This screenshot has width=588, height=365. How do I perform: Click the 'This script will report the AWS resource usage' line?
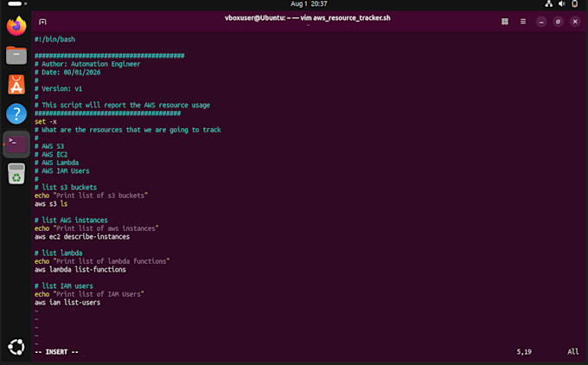125,106
